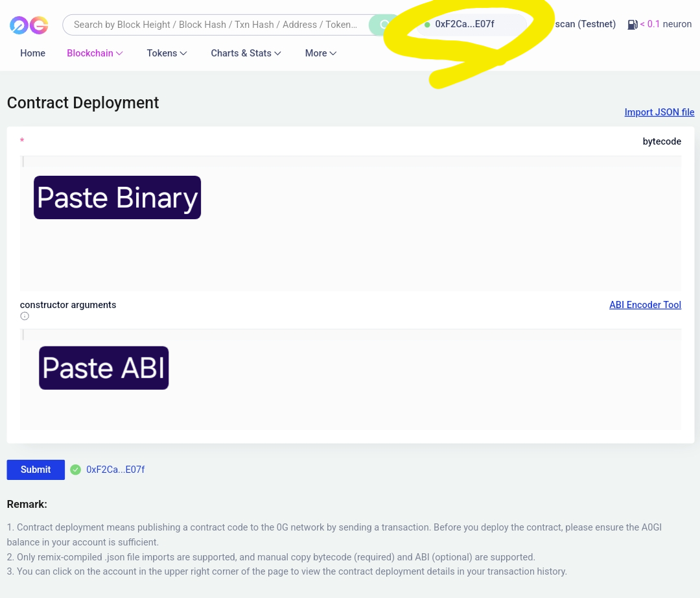Viewport: 700px width, 598px height.
Task: Expand the More menu
Action: 321,53
